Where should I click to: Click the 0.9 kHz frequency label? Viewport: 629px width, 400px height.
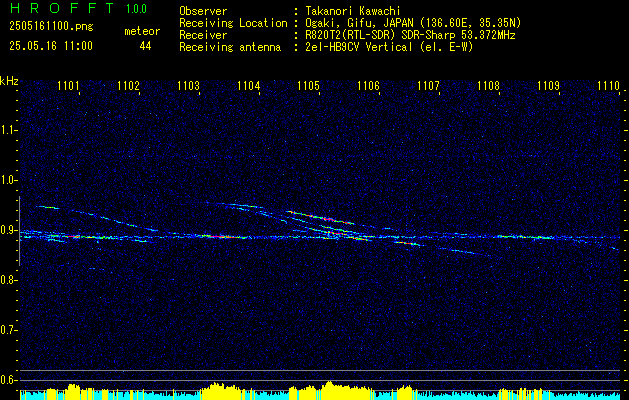pyautogui.click(x=8, y=230)
